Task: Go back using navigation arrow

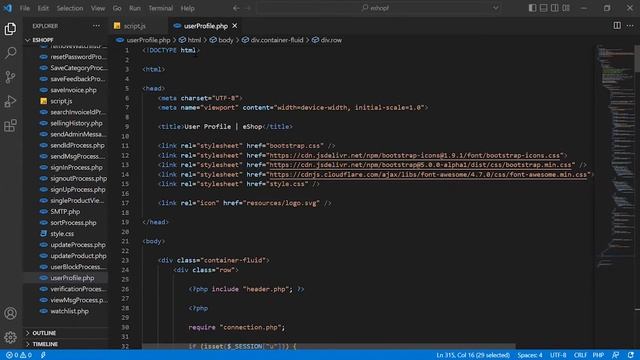Action: 236,8
